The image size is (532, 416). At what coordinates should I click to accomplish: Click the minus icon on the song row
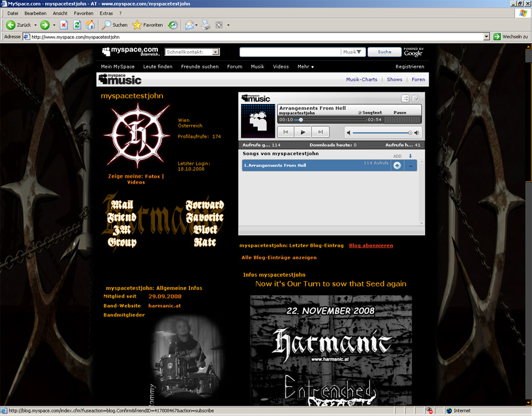pos(411,166)
